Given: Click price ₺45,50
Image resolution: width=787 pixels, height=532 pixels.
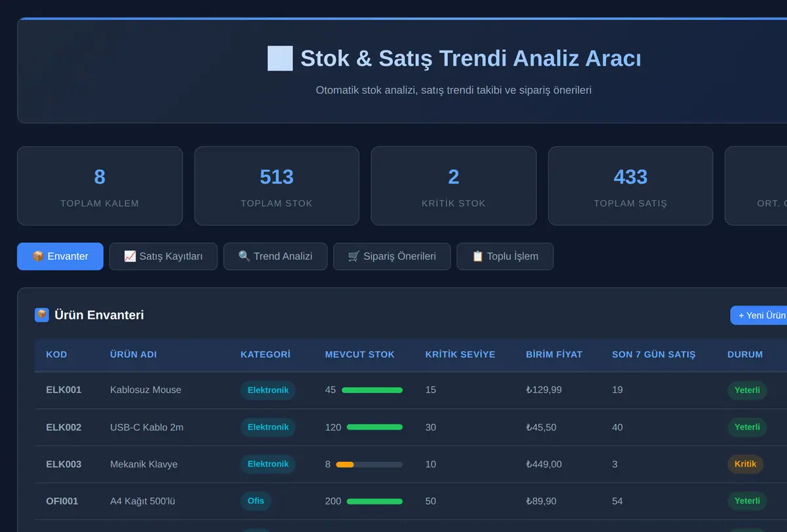Looking at the screenshot, I should 541,427.
